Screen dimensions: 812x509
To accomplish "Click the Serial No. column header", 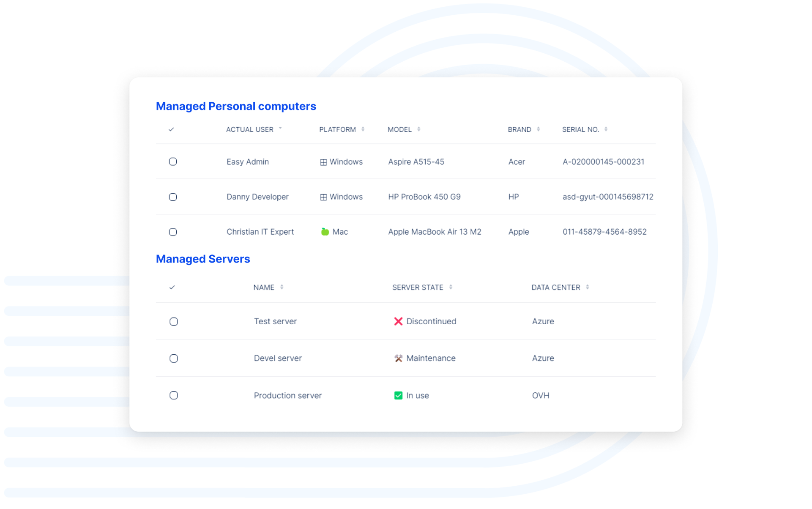I will [x=580, y=129].
